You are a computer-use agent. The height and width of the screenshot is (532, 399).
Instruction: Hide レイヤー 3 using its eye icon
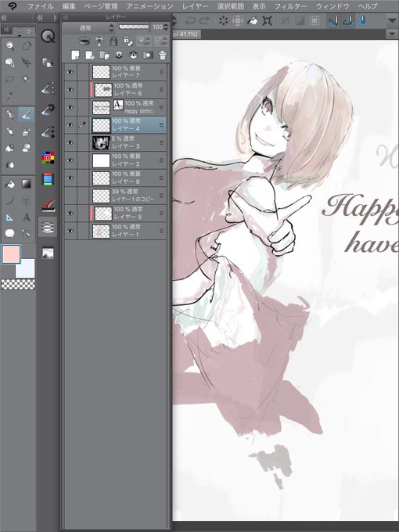click(x=70, y=142)
